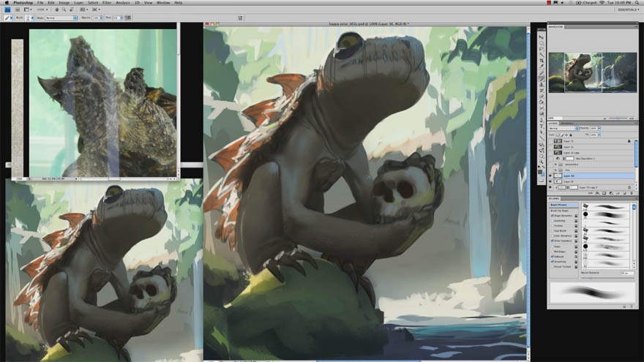Open the Layer menu
The height and width of the screenshot is (362, 644).
pyautogui.click(x=78, y=2)
